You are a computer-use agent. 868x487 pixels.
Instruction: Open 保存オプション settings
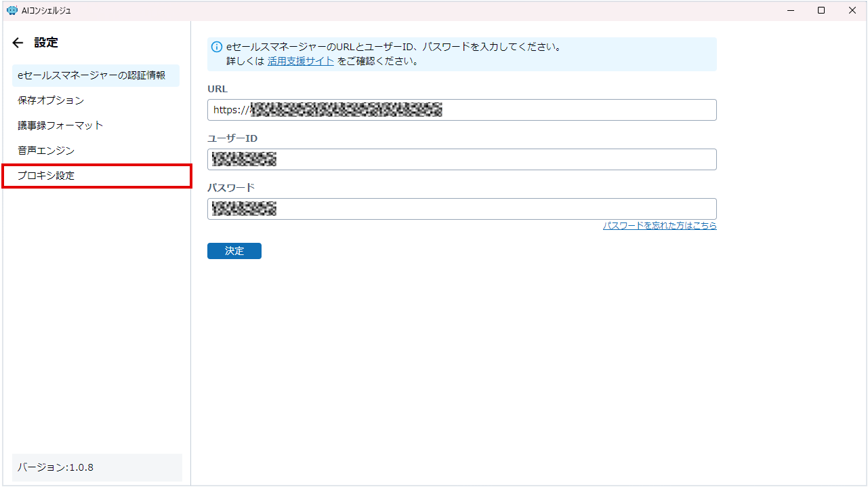(51, 100)
